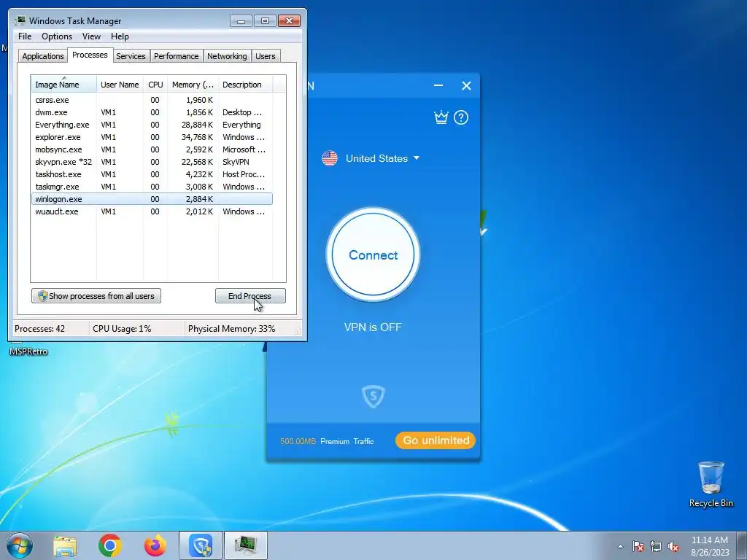Switch to the Performance tab
The height and width of the screenshot is (560, 747).
click(x=176, y=56)
